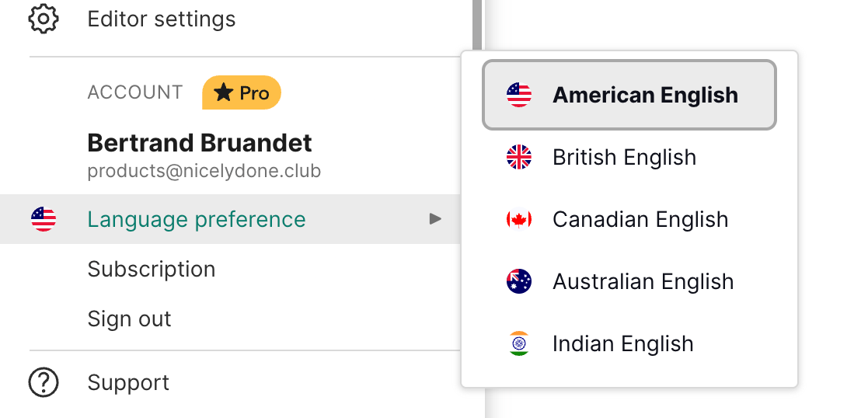
Task: Click the Canadian maple leaf flag icon
Action: (x=518, y=220)
